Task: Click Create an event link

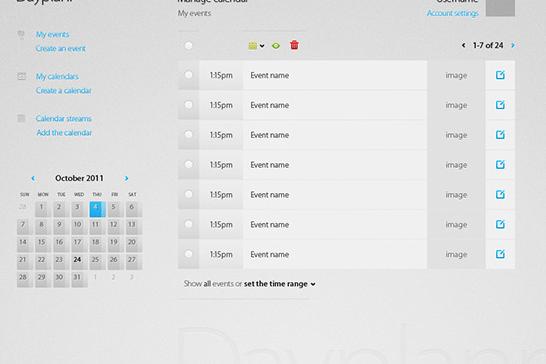Action: click(x=61, y=48)
